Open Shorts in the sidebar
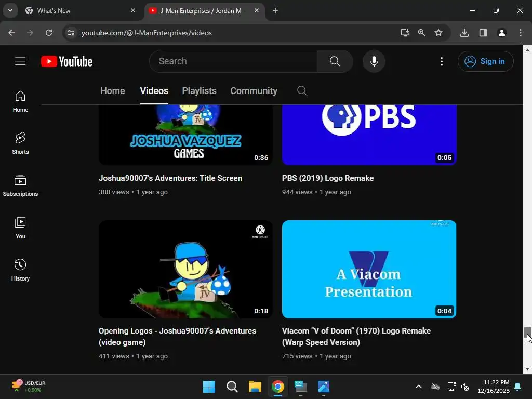532x399 pixels. click(x=20, y=143)
